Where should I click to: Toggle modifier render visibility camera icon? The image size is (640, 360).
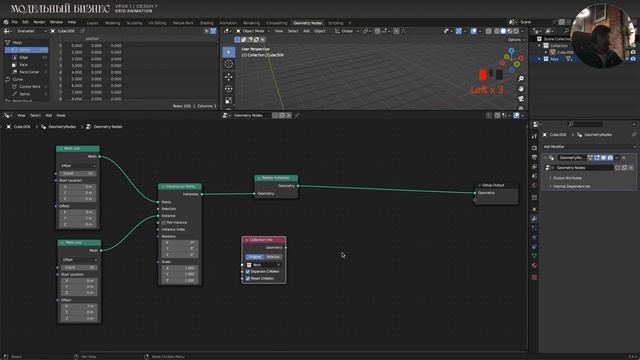pos(610,158)
